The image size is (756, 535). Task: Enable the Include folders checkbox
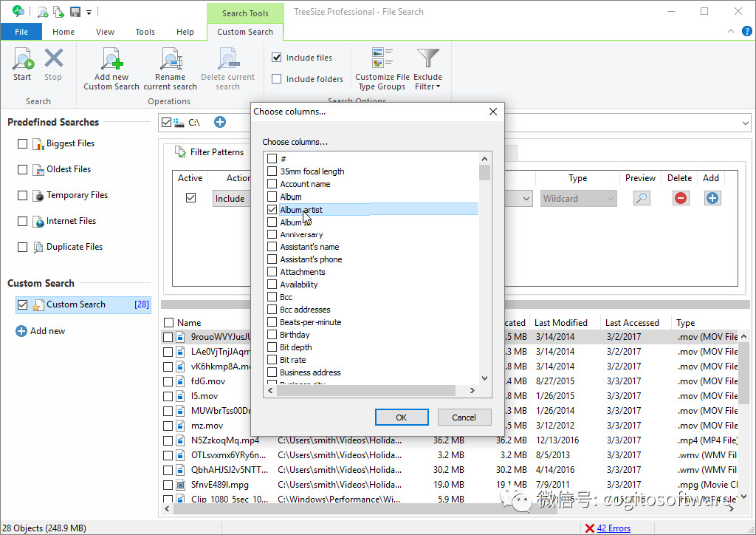coord(277,78)
